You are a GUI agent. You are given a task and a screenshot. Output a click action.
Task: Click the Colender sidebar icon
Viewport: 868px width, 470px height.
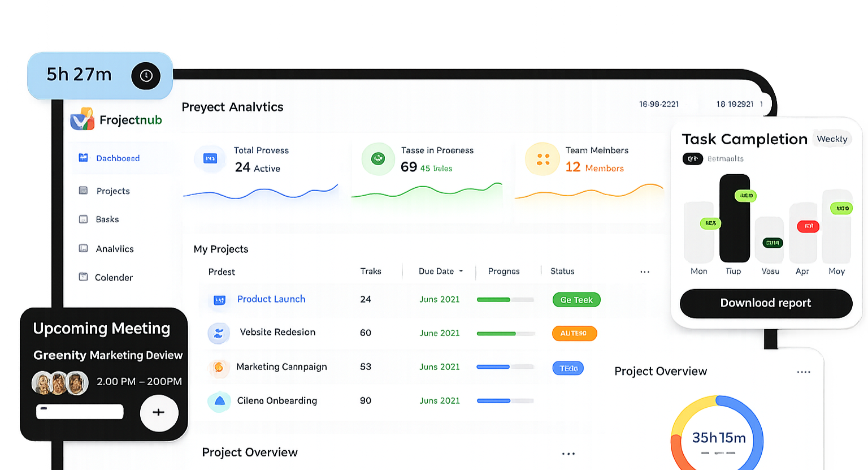pyautogui.click(x=83, y=277)
